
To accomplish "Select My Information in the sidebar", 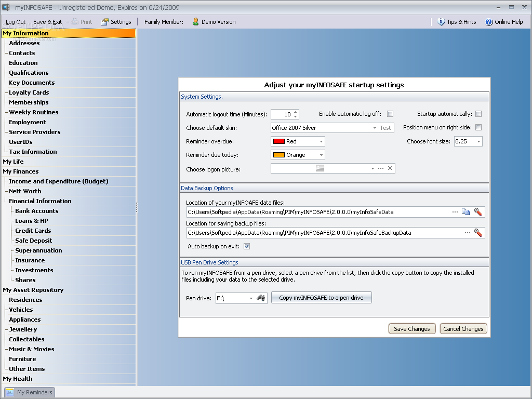I will (x=69, y=33).
